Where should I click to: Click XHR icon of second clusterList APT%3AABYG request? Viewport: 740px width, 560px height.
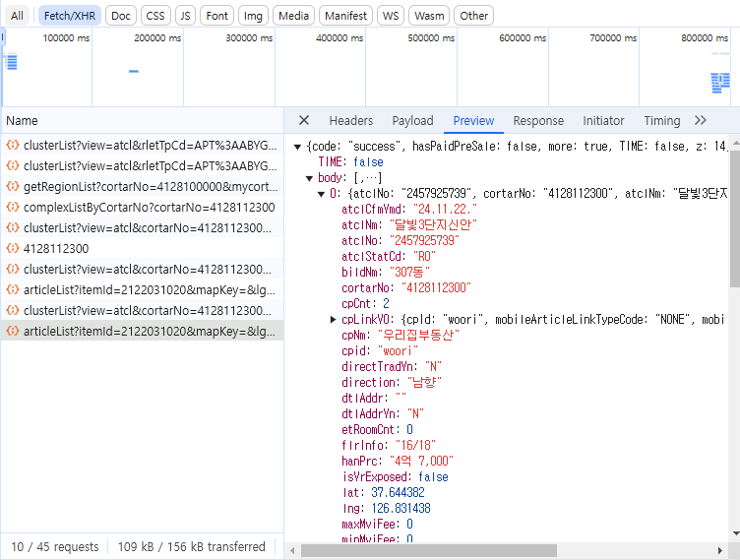click(12, 165)
